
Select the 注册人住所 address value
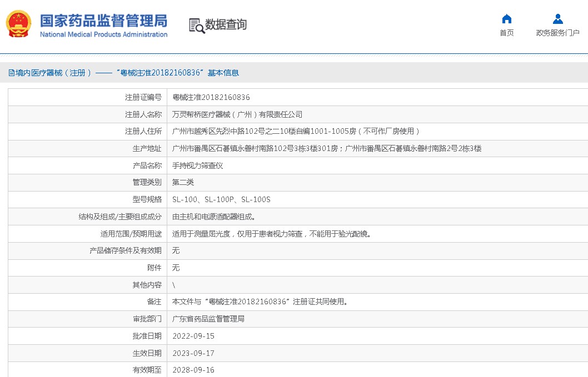point(296,132)
